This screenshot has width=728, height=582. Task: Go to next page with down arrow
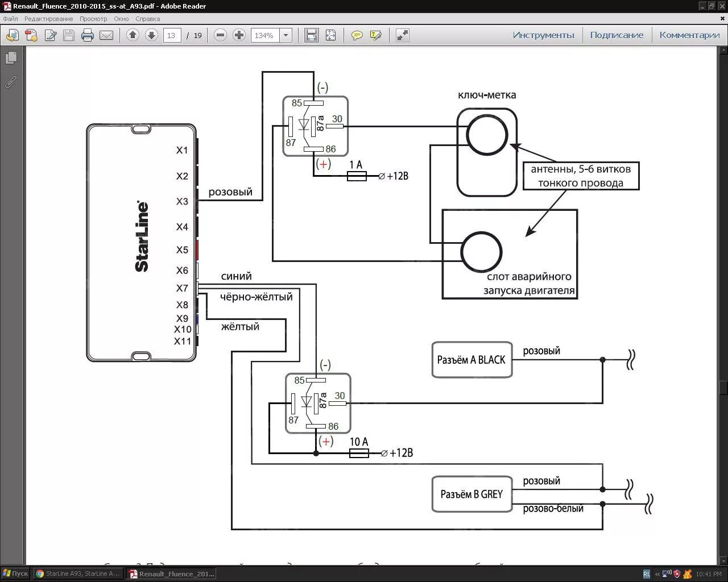click(x=151, y=35)
